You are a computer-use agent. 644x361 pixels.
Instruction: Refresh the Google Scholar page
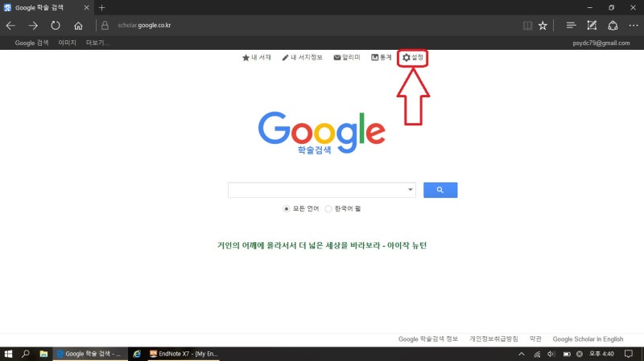pyautogui.click(x=56, y=26)
